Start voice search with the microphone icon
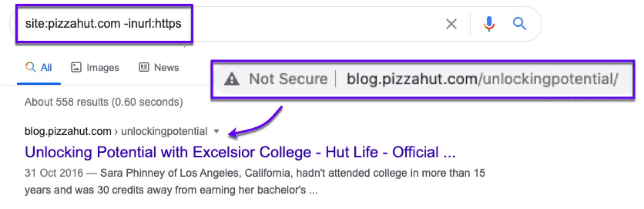This screenshot has width=644, height=209. click(489, 24)
